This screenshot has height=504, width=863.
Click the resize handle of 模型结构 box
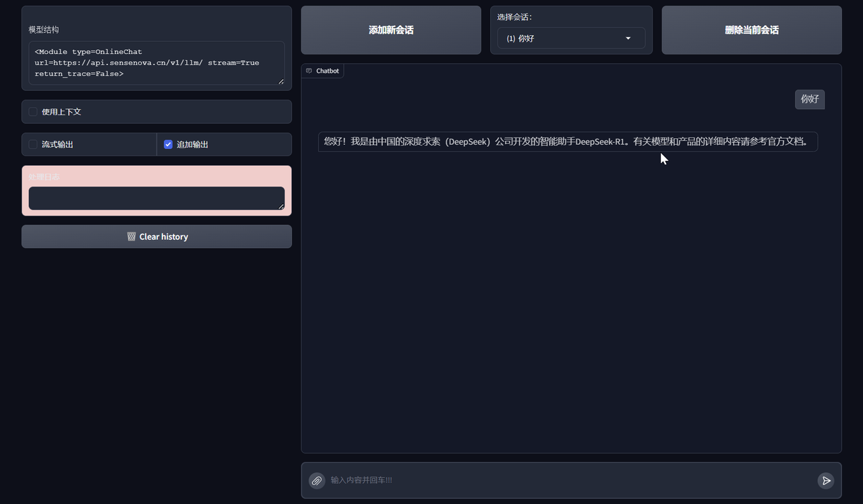pyautogui.click(x=281, y=81)
